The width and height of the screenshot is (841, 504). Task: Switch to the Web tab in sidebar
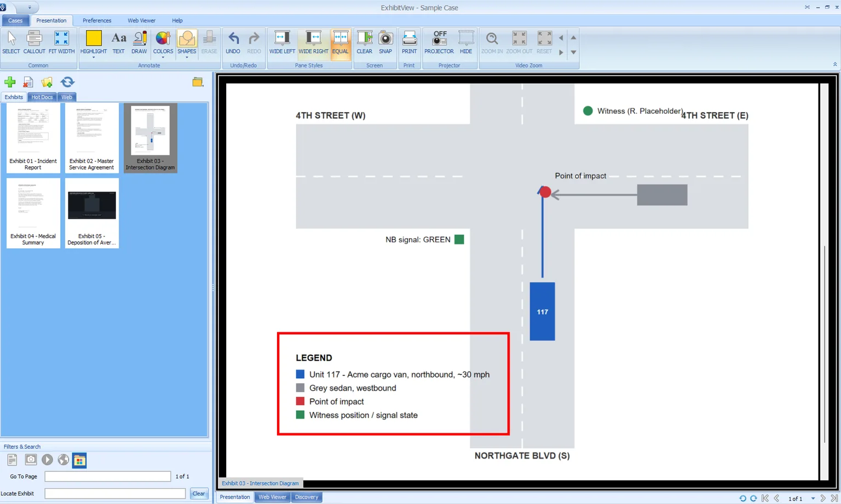tap(67, 97)
